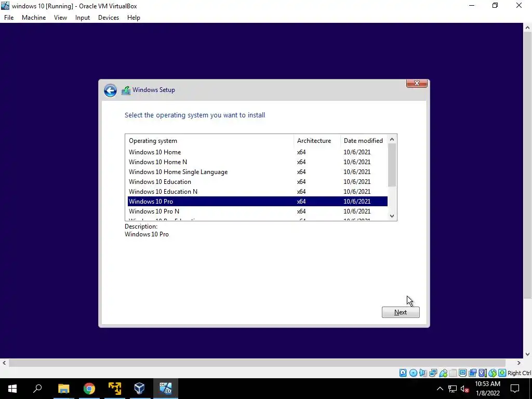The image size is (532, 399).
Task: Click the shared folders status icon
Action: (453, 373)
